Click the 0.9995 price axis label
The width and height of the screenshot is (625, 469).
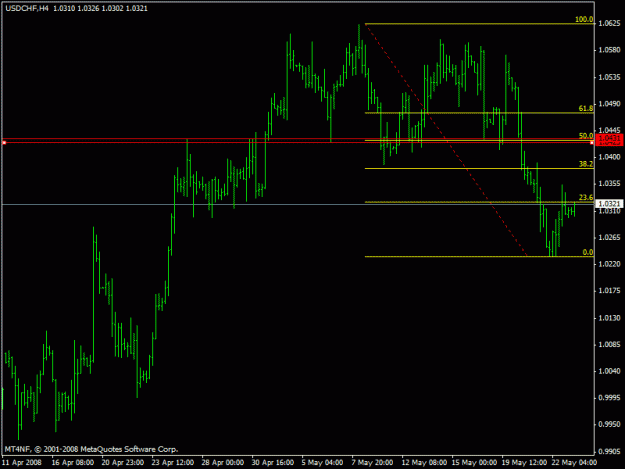pyautogui.click(x=609, y=398)
